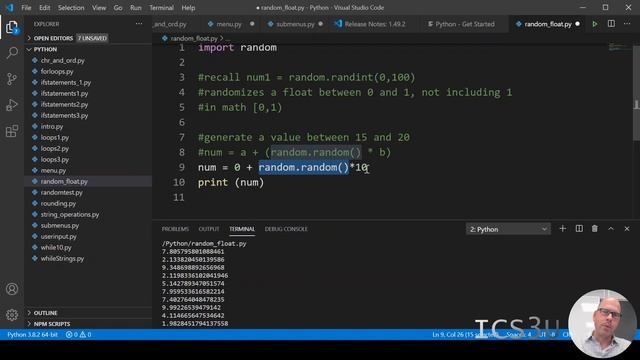Open the File menu
640x360 pixels.
point(26,8)
